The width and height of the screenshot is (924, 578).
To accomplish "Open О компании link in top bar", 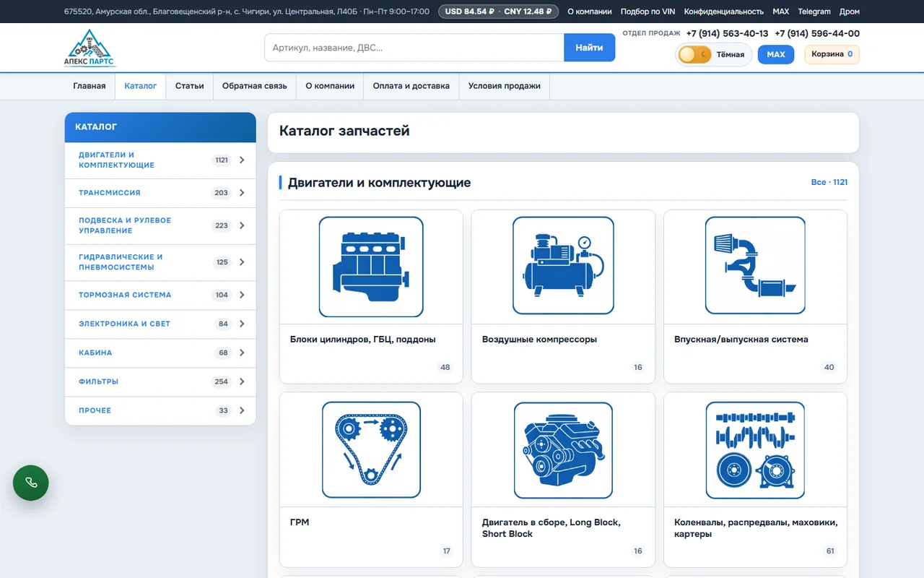I will click(590, 12).
